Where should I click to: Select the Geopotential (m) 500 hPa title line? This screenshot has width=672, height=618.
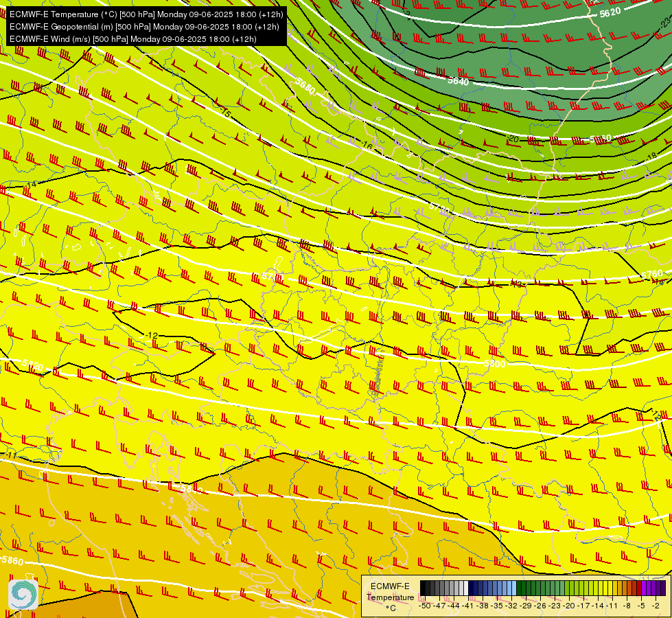144,27
